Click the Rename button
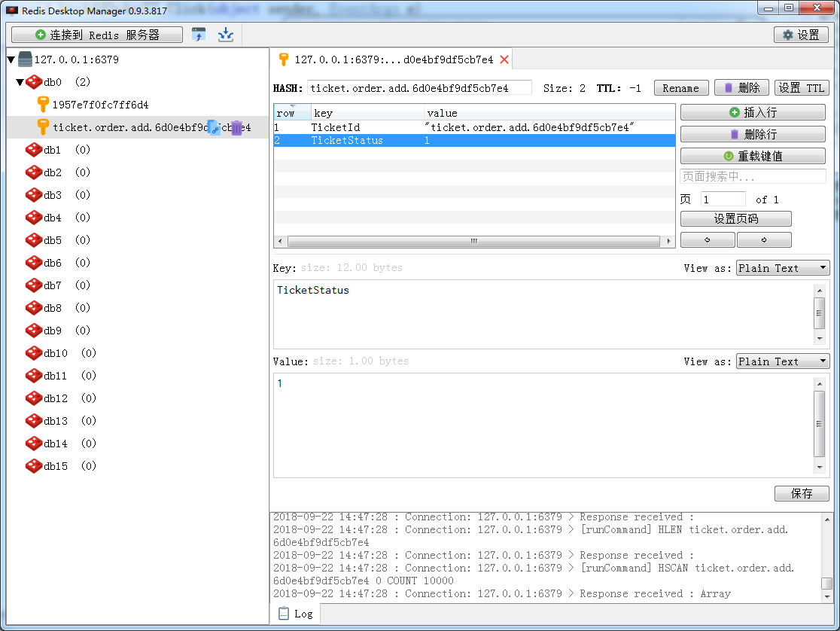 681,88
